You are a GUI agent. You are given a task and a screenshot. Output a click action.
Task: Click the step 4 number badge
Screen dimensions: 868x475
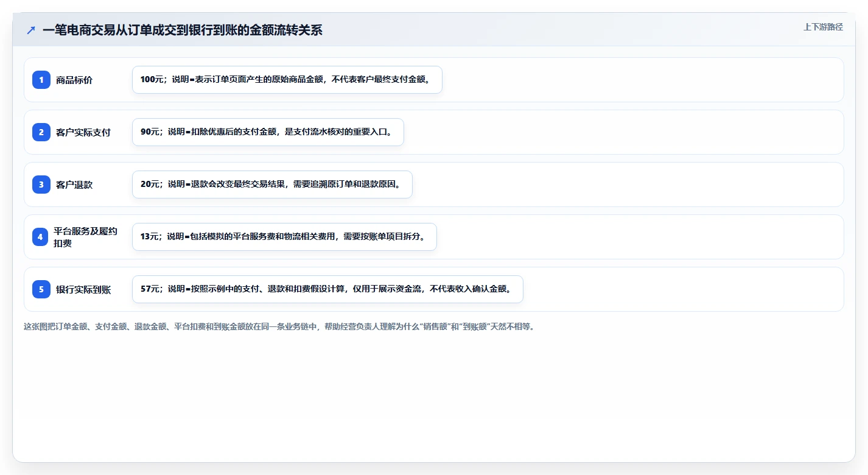click(x=40, y=237)
